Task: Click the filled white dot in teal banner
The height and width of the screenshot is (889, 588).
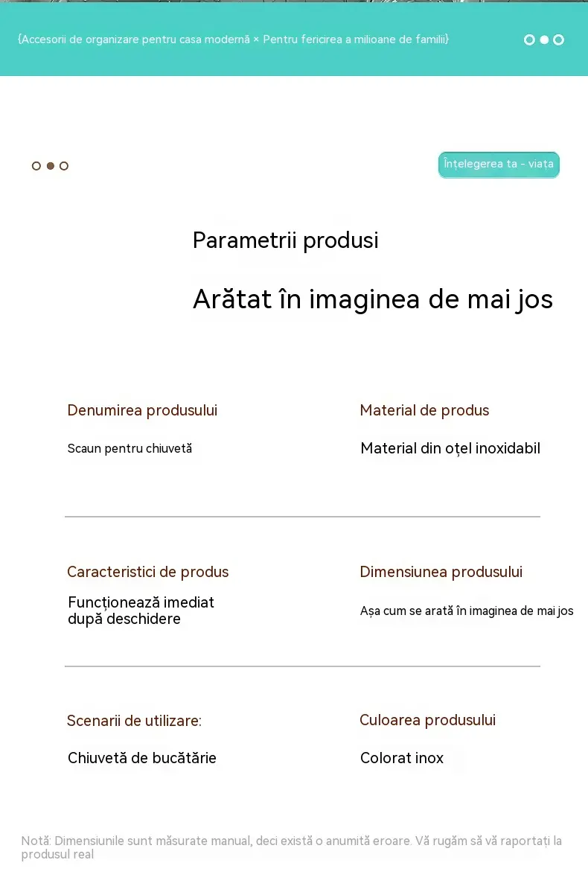Action: [x=544, y=39]
